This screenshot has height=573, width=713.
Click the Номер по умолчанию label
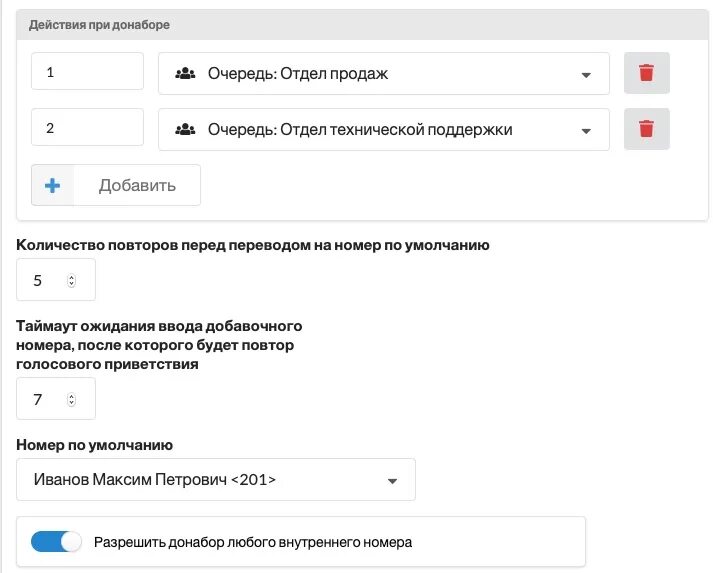95,445
